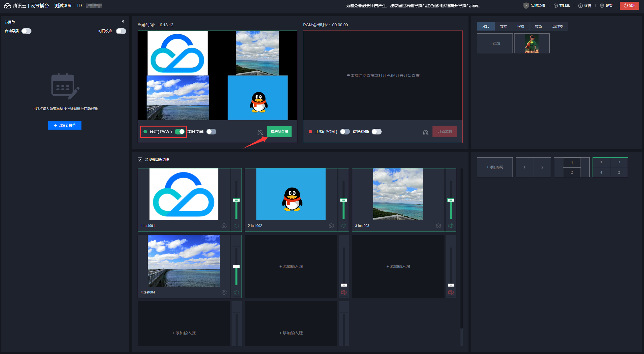644x354 pixels.
Task: Click the green push to live button
Action: pyautogui.click(x=279, y=132)
